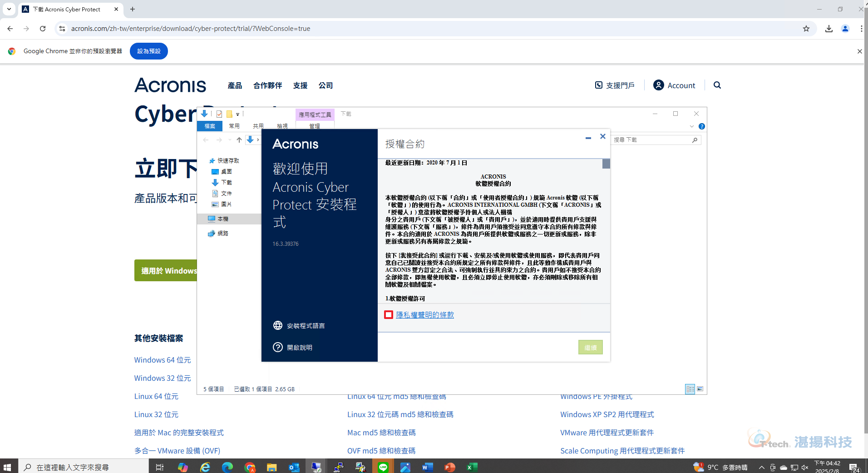Expand Explorer address bar path chevron
Viewport: 868px width, 473px height.
(x=258, y=140)
